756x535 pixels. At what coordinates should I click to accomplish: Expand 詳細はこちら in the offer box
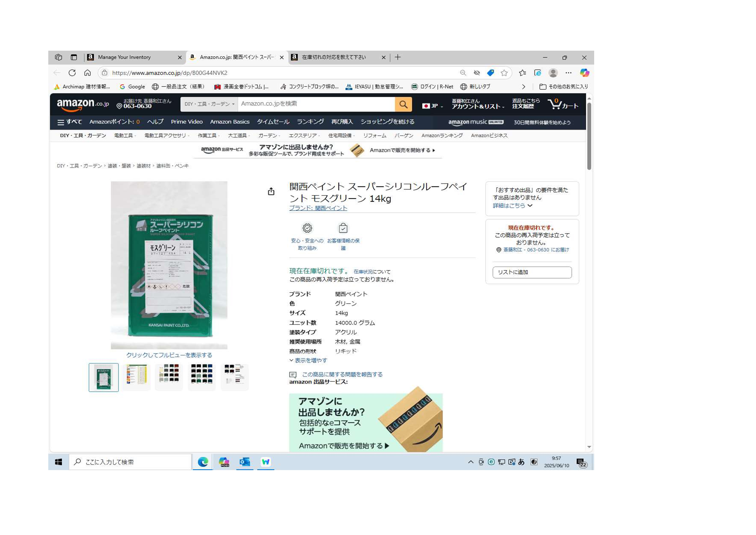512,206
